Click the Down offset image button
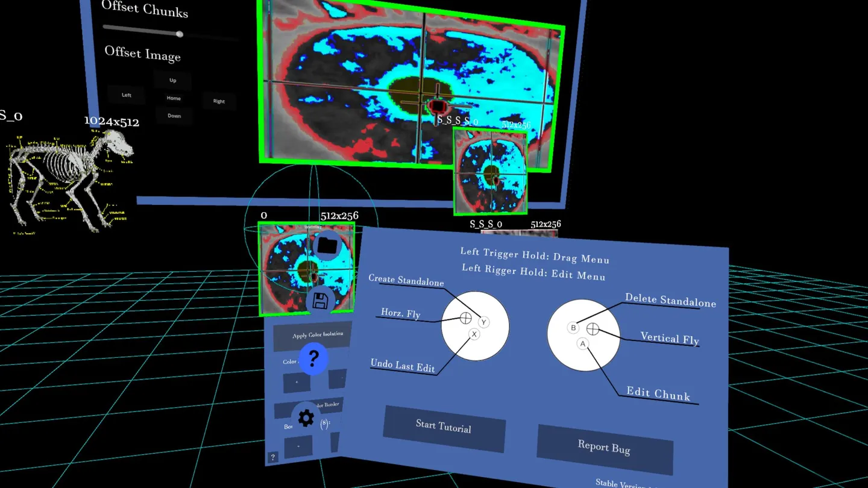Viewport: 868px width, 488px height. (x=174, y=116)
